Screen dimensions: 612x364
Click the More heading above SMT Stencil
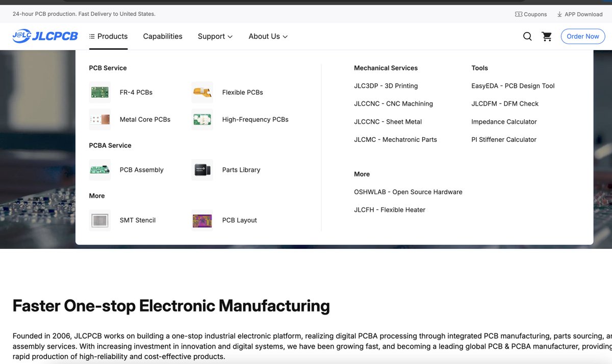tap(97, 196)
